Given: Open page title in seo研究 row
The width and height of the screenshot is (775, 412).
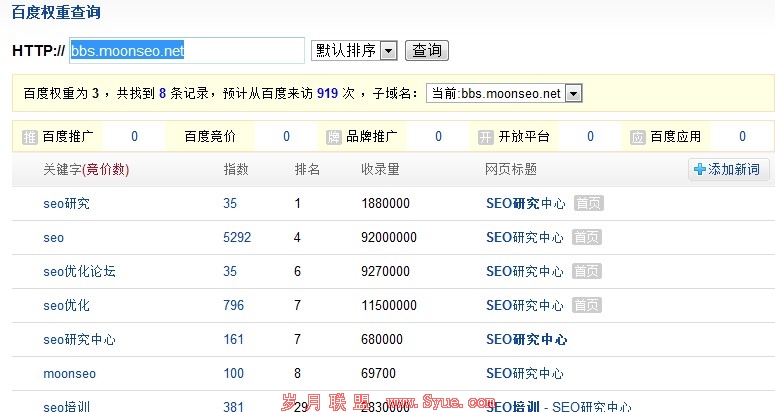Looking at the screenshot, I should click(x=525, y=203).
